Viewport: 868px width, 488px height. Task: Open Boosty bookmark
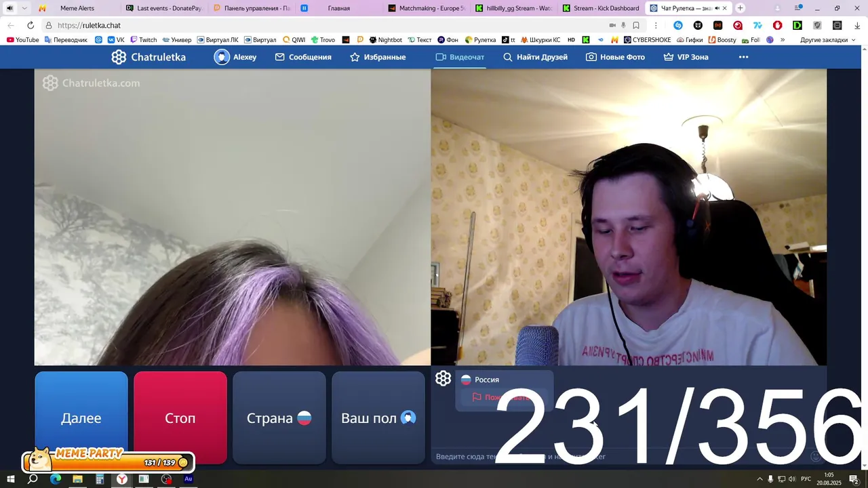(722, 40)
